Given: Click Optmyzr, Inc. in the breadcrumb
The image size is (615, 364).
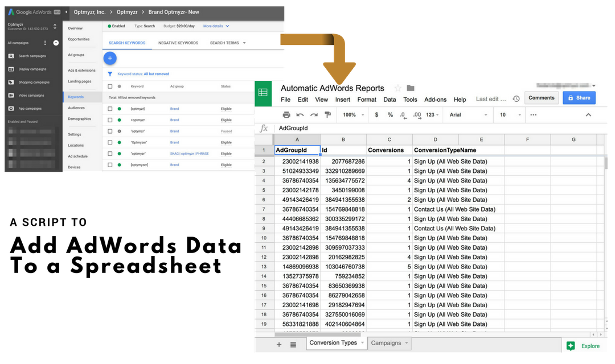Looking at the screenshot, I should pos(89,12).
